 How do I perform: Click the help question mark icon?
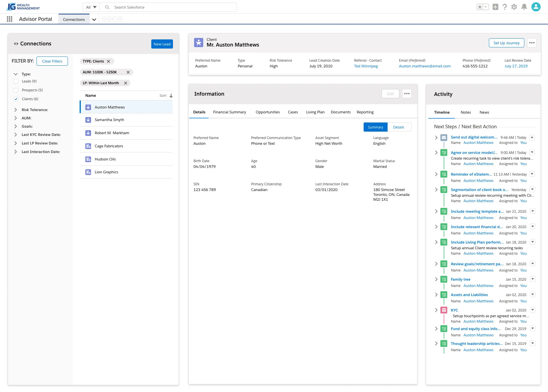pyautogui.click(x=505, y=7)
